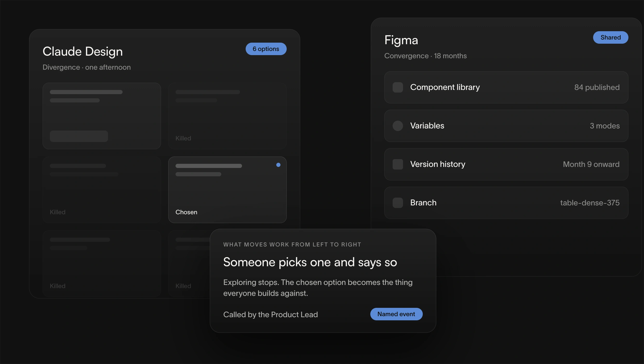Click the "3 modes" value

coord(605,126)
